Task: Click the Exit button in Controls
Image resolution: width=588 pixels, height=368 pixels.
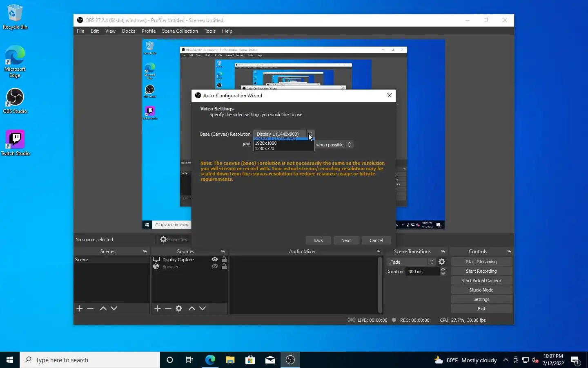Action: (481, 309)
